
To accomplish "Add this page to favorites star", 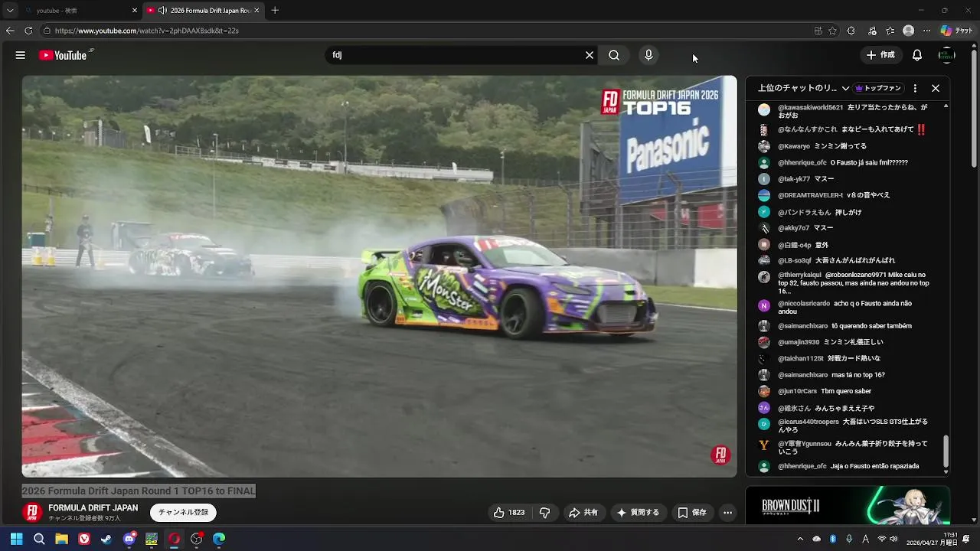I will click(834, 31).
